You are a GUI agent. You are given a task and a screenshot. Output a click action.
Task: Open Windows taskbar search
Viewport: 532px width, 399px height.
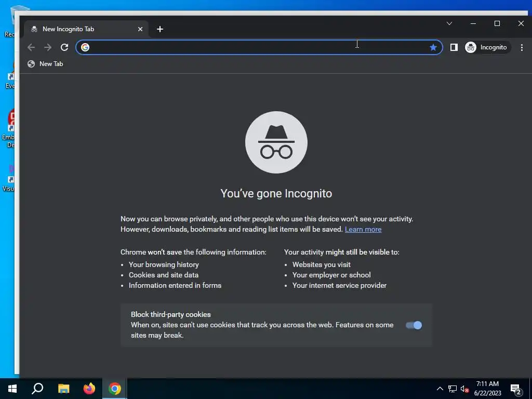[x=37, y=389]
